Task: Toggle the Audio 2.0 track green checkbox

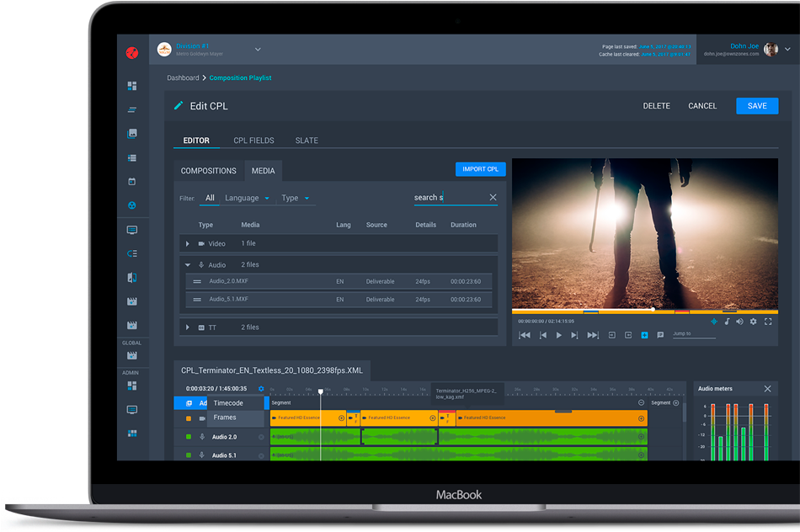Action: pos(189,437)
